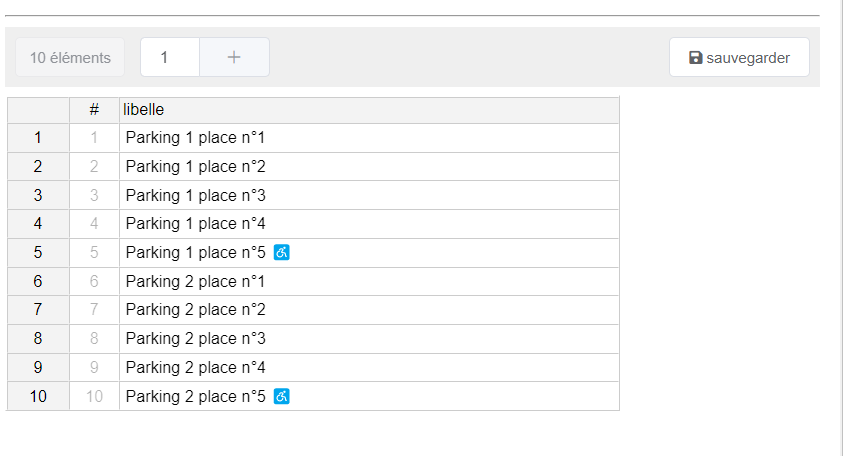Viewport: 843px width, 456px height.
Task: Select row header number 5
Action: (x=38, y=253)
